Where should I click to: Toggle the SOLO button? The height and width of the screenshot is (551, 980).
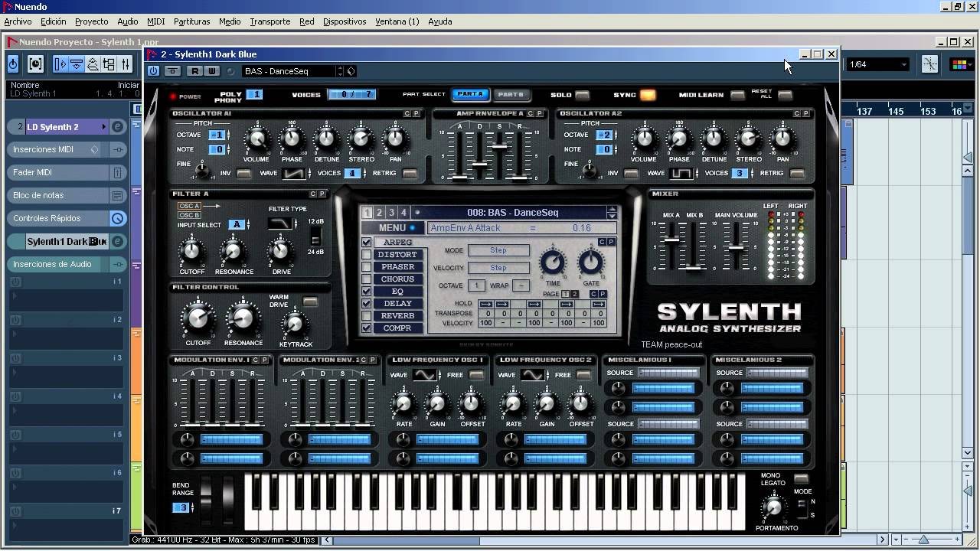tap(583, 95)
